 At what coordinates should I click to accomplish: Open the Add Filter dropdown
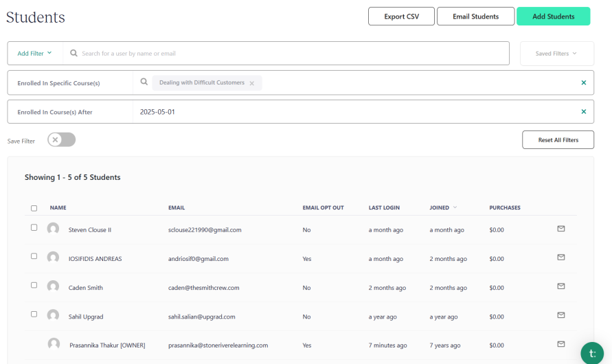coord(35,53)
